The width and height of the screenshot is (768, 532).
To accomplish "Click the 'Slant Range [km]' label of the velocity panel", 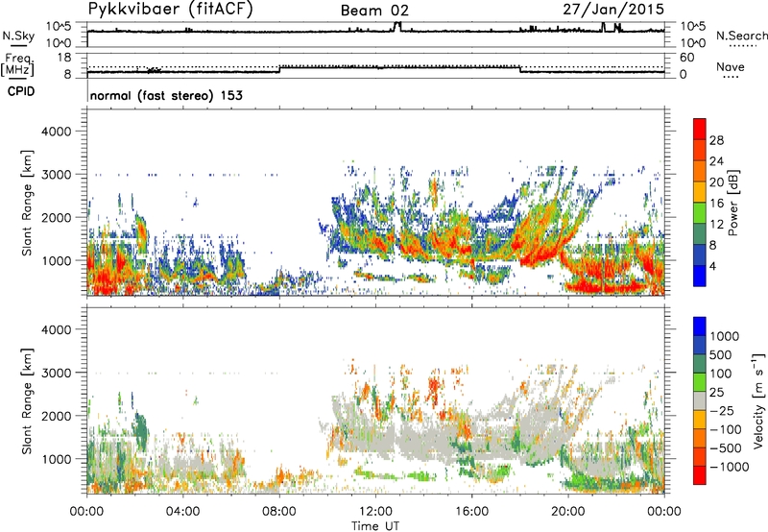I will (x=27, y=400).
